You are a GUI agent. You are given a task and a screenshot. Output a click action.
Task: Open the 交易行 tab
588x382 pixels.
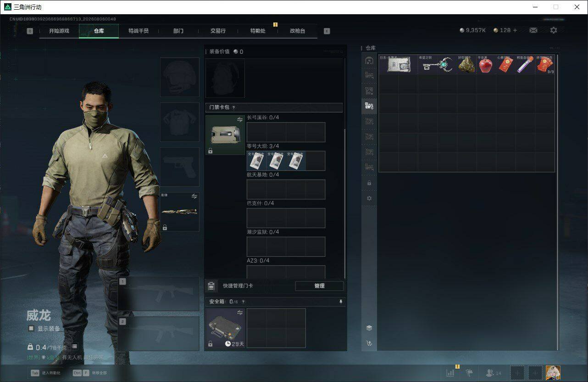click(218, 31)
